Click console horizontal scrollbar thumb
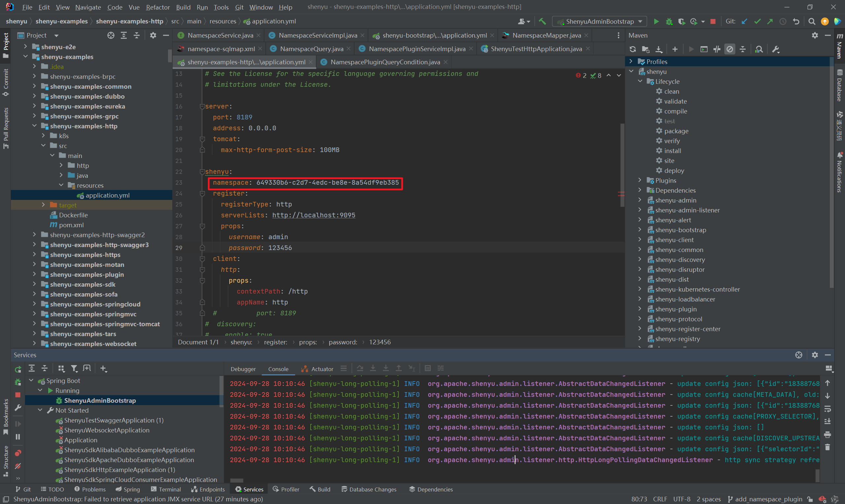This screenshot has width=845, height=504. click(236, 480)
